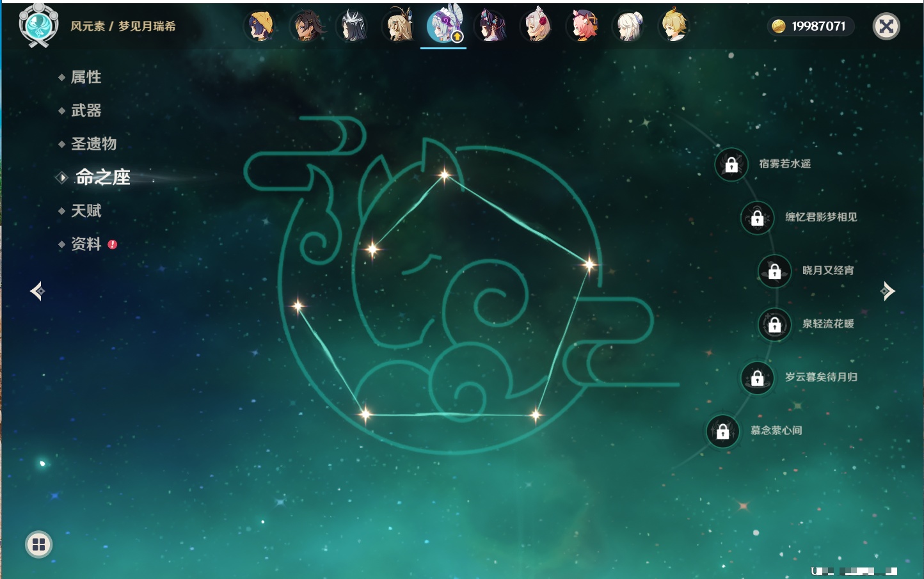Image resolution: width=924 pixels, height=579 pixels.
Task: Open constellation label 缠忆君影梦相见
Action: coord(821,217)
